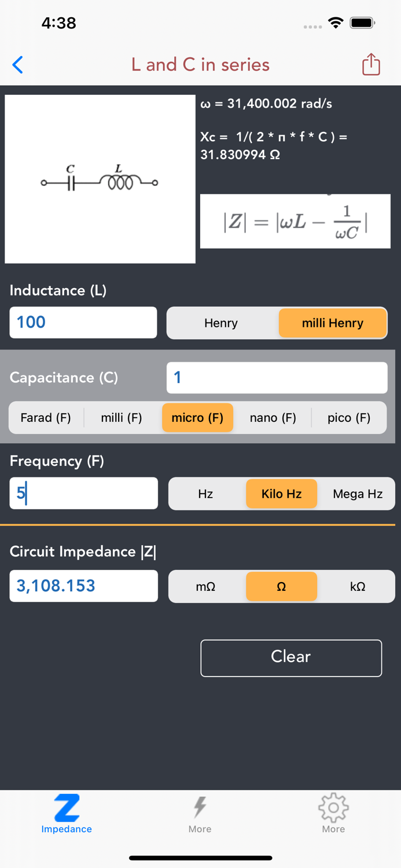Switch inductance unit to Henry
This screenshot has width=401, height=868.
pyautogui.click(x=222, y=322)
